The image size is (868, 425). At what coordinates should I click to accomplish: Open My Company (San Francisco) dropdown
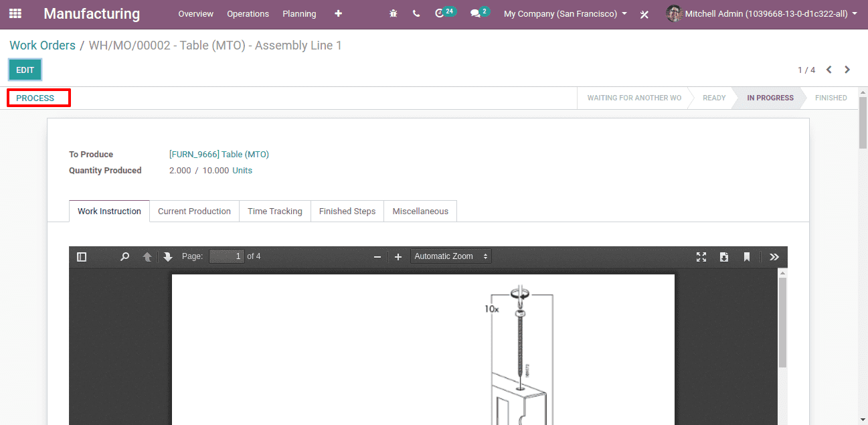[566, 13]
